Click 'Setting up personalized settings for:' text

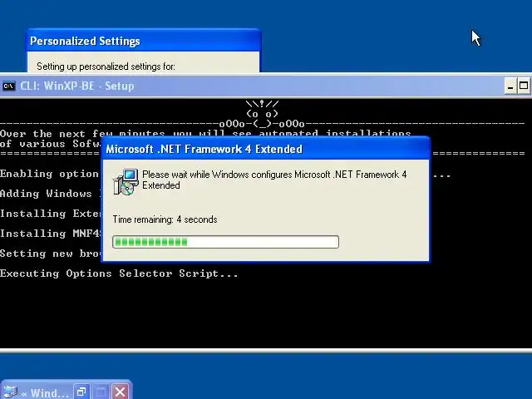point(106,66)
